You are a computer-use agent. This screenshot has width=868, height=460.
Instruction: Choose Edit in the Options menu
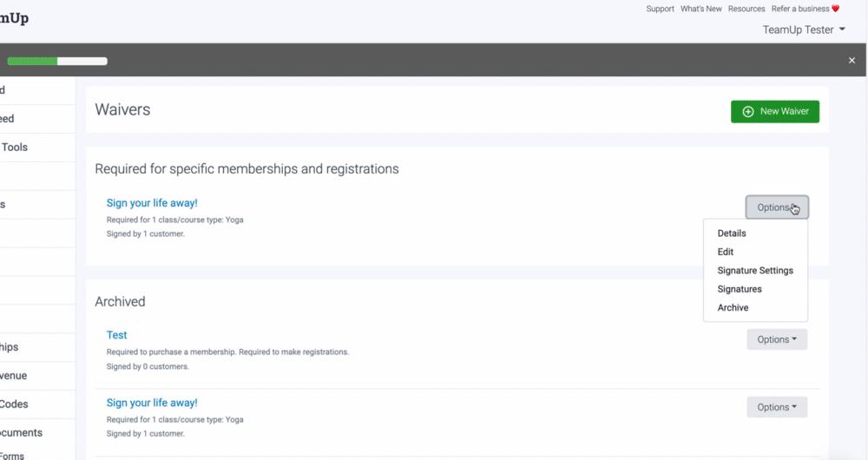(726, 252)
